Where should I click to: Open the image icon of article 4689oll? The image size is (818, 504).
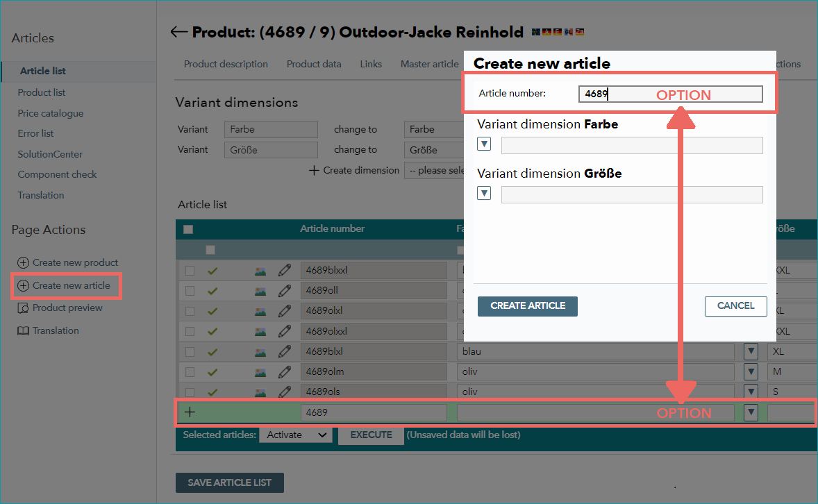[x=260, y=291]
